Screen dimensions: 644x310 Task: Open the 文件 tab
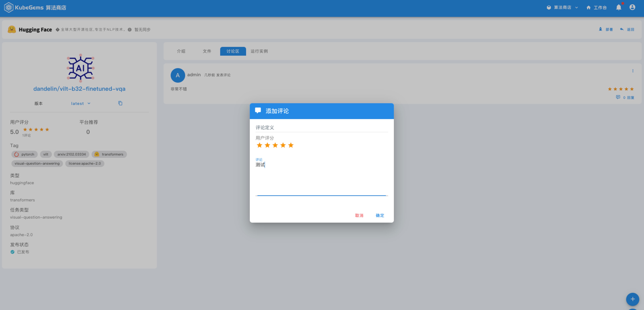(x=207, y=51)
